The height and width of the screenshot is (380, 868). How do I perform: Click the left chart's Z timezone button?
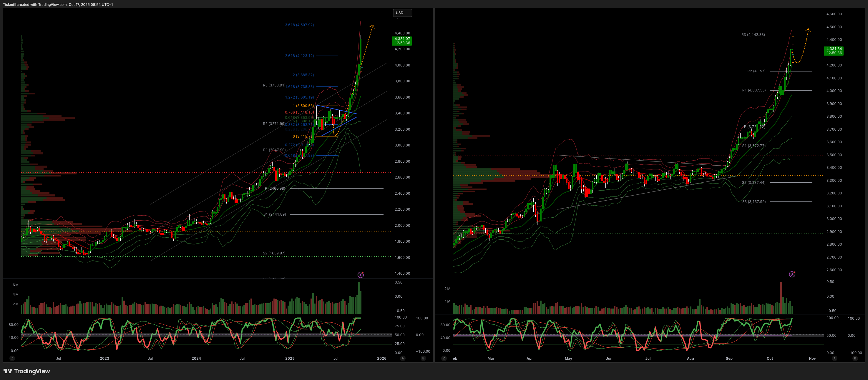pyautogui.click(x=12, y=359)
